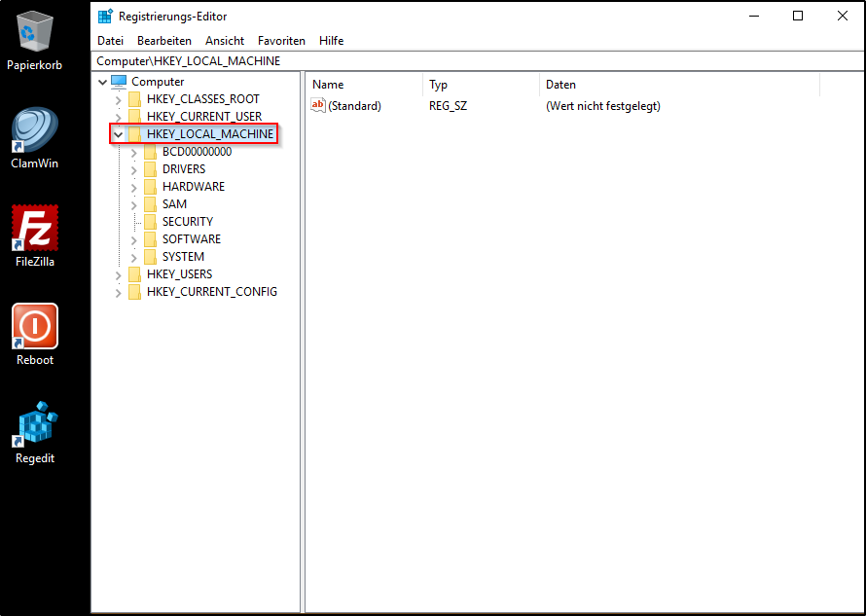Select the SOFTWARE label

tap(192, 239)
